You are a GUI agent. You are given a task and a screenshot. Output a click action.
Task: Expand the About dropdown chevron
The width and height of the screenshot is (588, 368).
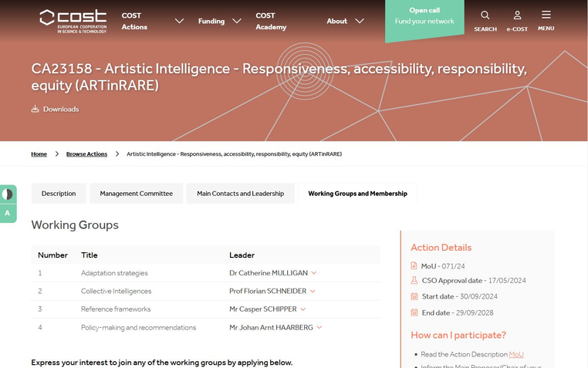(x=360, y=21)
